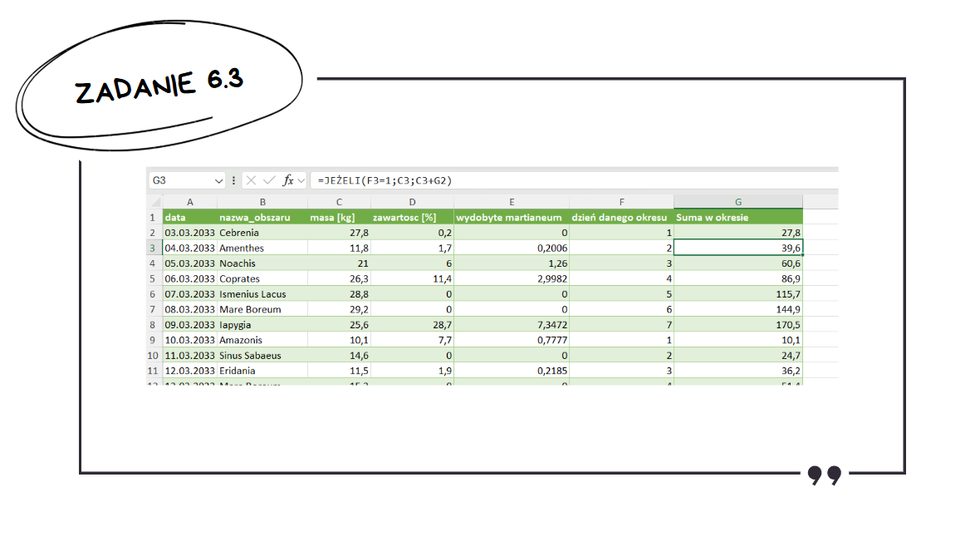Click header cell "wydobyte martianeum"
This screenshot has width=980, height=551.
512,218
